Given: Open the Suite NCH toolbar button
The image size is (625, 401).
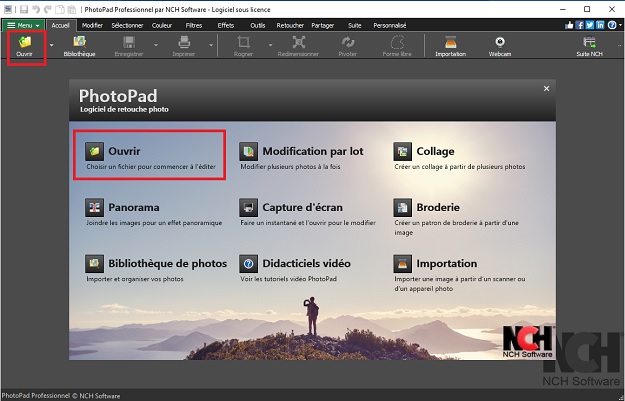Looking at the screenshot, I should 589,46.
